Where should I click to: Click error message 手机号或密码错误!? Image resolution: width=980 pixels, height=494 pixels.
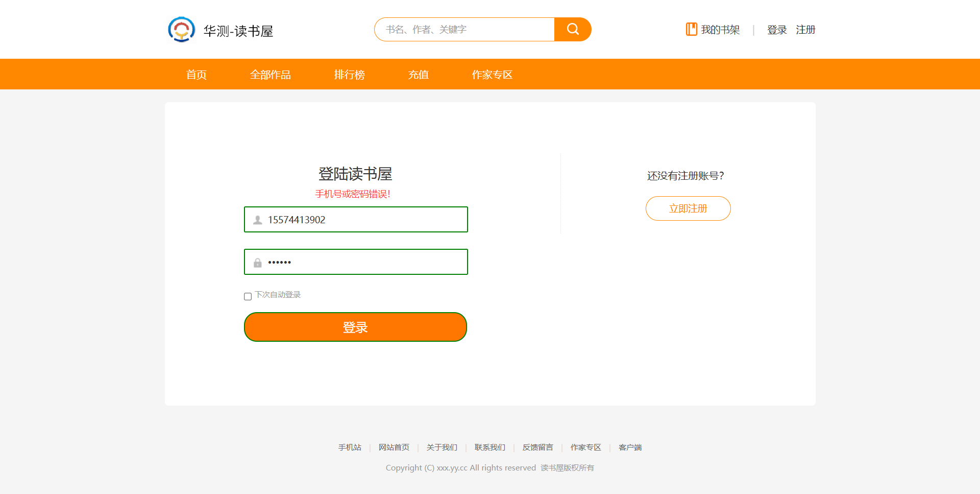(353, 194)
